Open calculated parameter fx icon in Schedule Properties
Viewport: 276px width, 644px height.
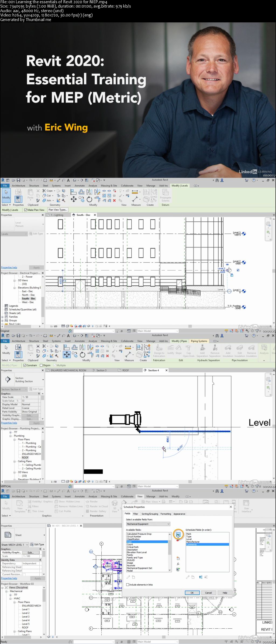(178, 564)
